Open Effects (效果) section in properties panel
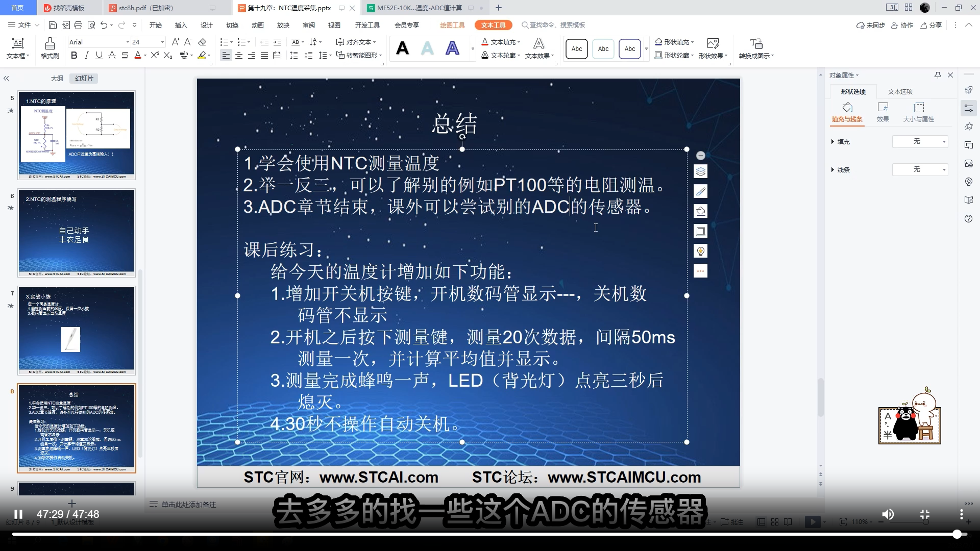This screenshot has width=980, height=551. click(883, 112)
